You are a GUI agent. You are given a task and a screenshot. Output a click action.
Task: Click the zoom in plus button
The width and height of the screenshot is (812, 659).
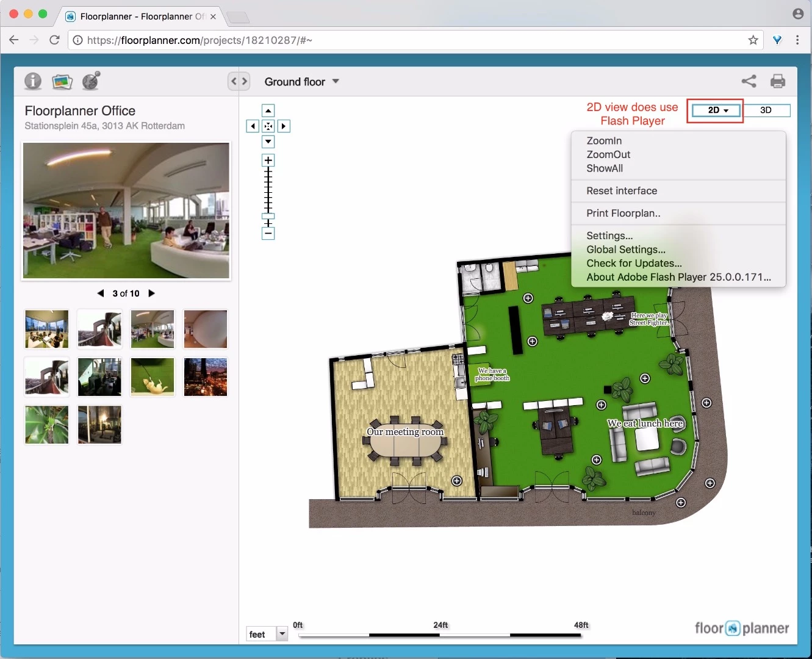click(268, 160)
